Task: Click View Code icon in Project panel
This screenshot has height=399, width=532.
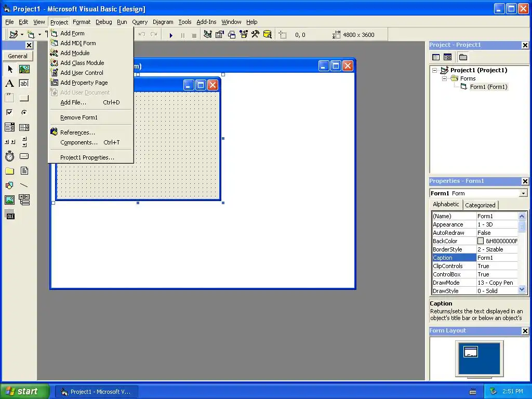Action: [436, 57]
